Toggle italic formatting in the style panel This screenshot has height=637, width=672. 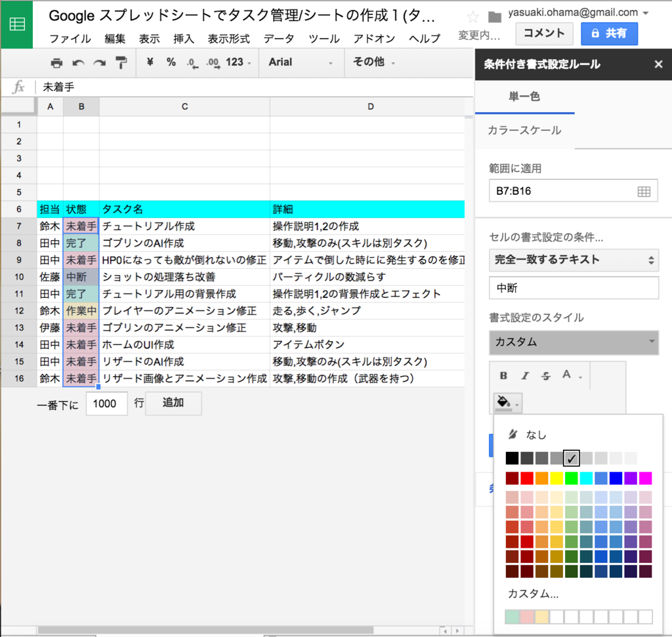(524, 375)
